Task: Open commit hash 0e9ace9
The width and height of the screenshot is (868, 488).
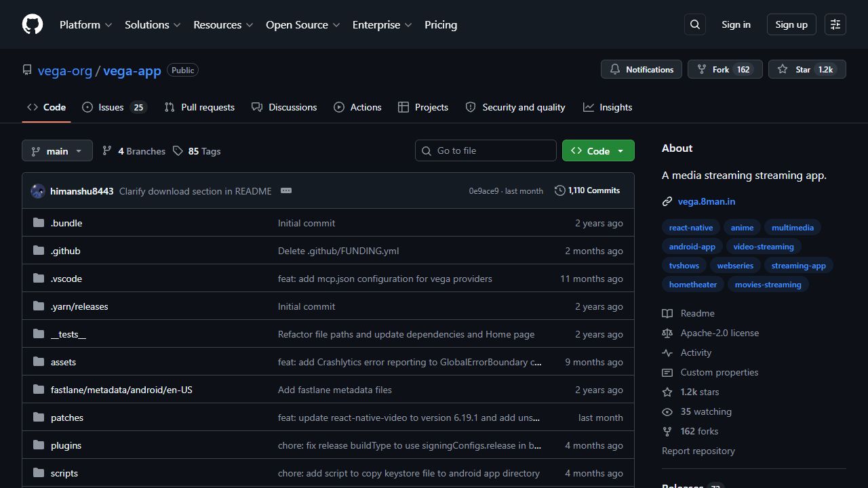Action: (x=484, y=191)
